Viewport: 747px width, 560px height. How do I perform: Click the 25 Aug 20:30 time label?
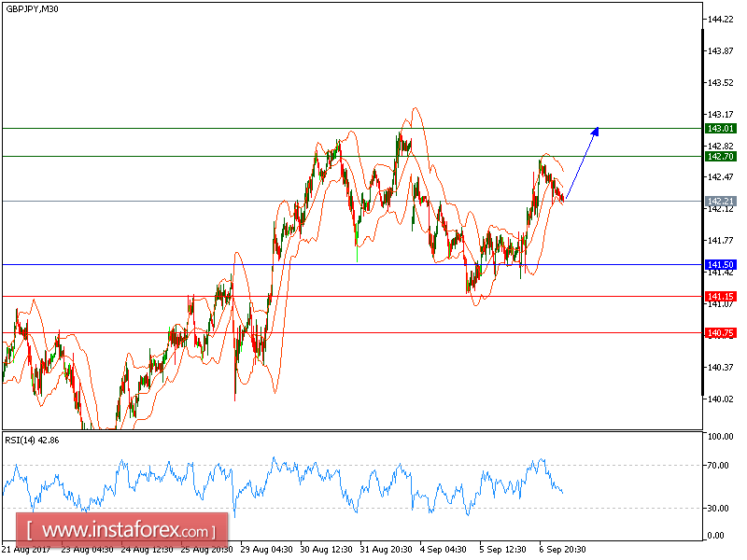[206, 550]
